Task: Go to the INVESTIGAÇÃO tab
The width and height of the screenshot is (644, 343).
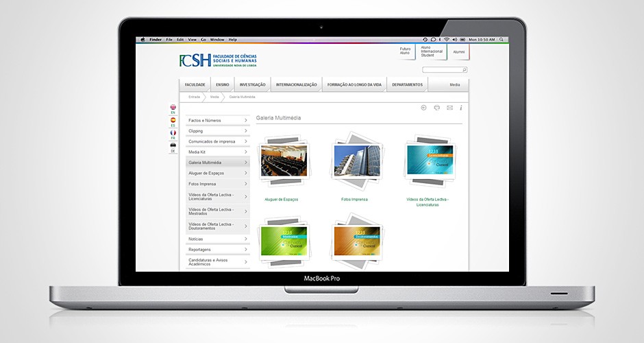Action: (253, 85)
